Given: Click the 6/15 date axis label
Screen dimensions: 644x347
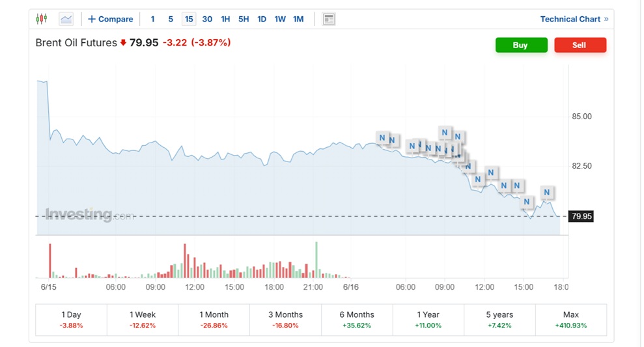Looking at the screenshot, I should [48, 287].
